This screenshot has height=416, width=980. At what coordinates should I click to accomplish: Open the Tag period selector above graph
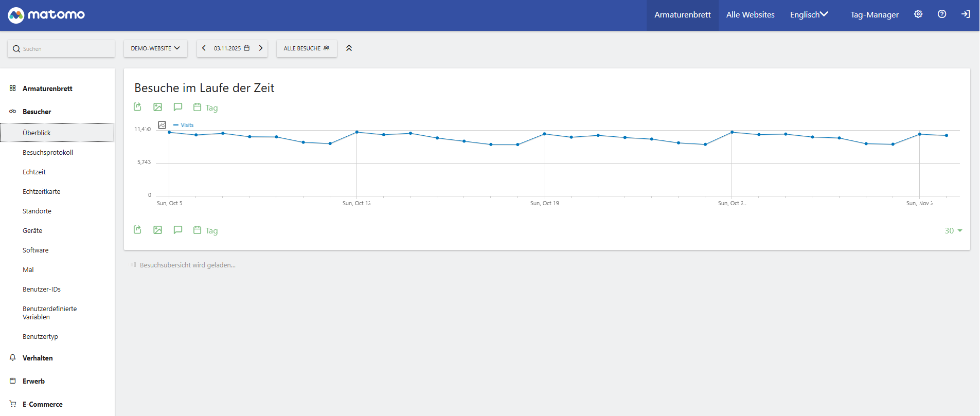(x=206, y=107)
